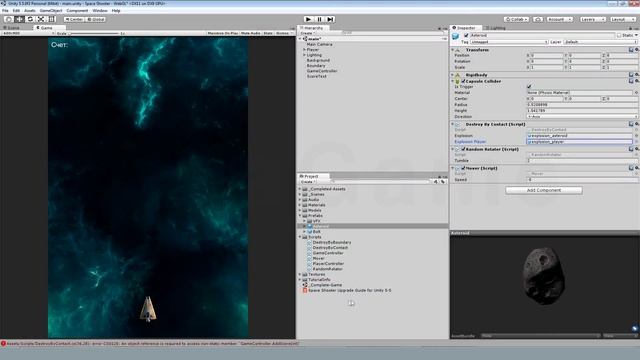Expand the Rigidbody component foldout
Screen dimensions: 640x360
click(x=453, y=75)
